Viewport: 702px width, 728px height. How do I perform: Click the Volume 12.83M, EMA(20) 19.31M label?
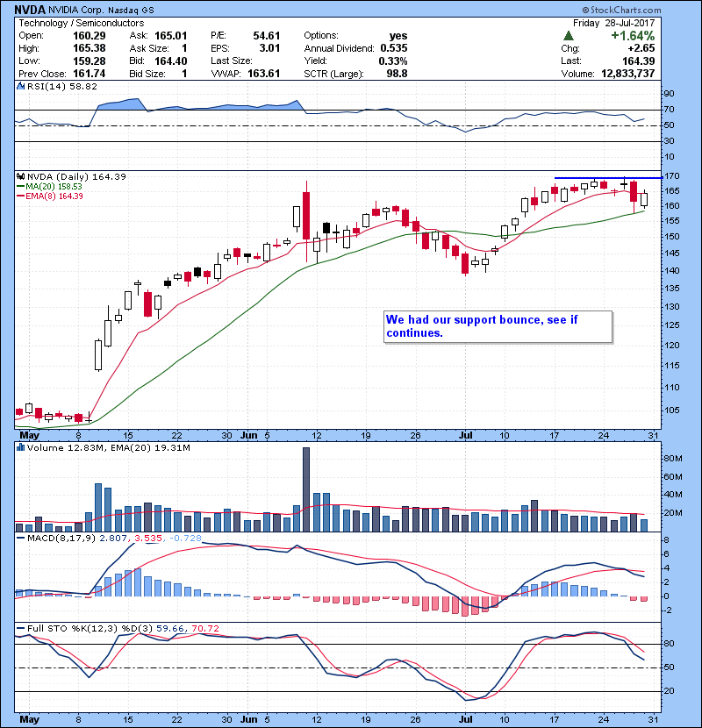[x=109, y=447]
